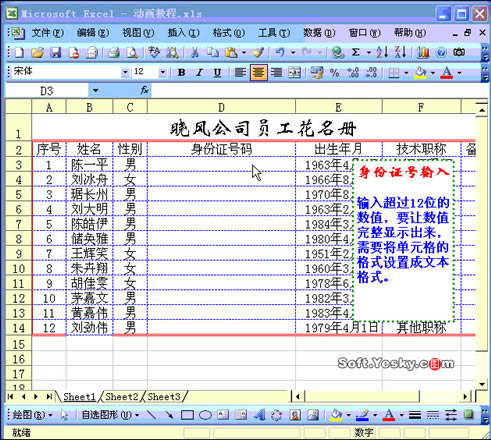Click Decrease Decimal icon
The width and height of the screenshot is (491, 440).
(371, 72)
